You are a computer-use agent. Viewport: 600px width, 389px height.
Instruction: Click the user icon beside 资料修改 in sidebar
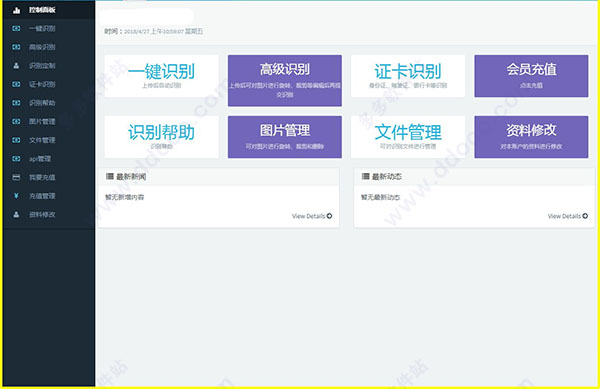pyautogui.click(x=16, y=215)
